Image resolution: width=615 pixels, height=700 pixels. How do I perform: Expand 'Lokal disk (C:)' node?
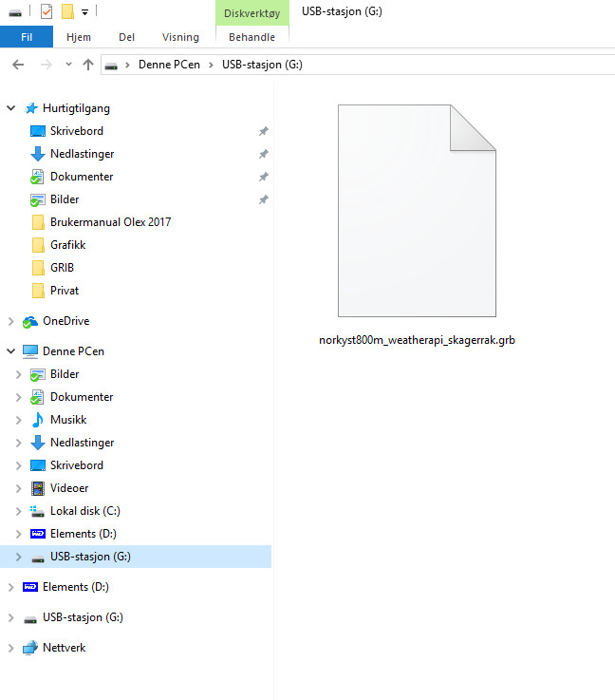(x=18, y=511)
